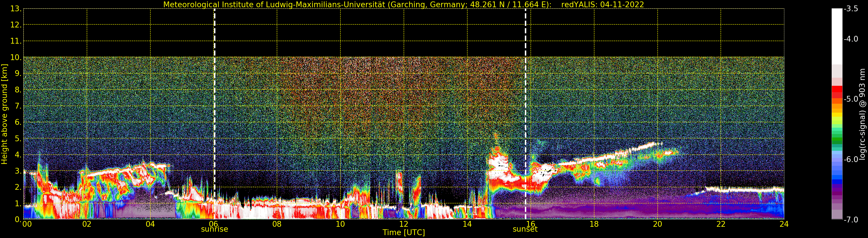Click the time axis tick '14'
This screenshot has width=868, height=238.
pos(467,224)
